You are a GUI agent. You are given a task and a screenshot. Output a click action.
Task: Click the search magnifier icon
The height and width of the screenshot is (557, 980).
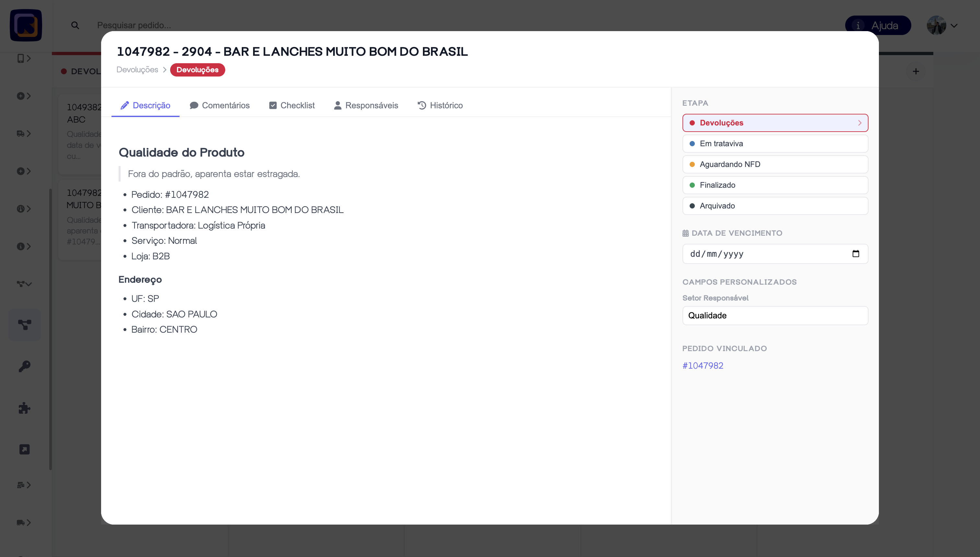click(x=75, y=25)
